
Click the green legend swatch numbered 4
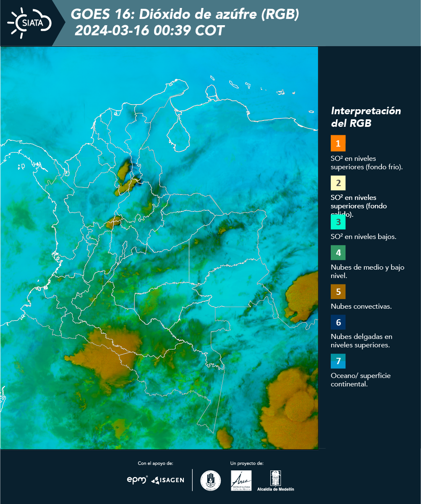click(338, 253)
